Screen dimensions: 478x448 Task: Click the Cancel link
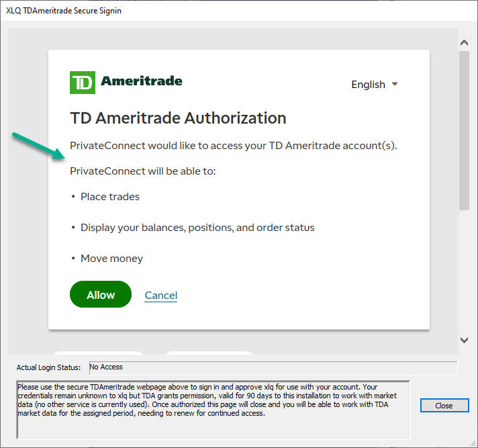(x=161, y=296)
